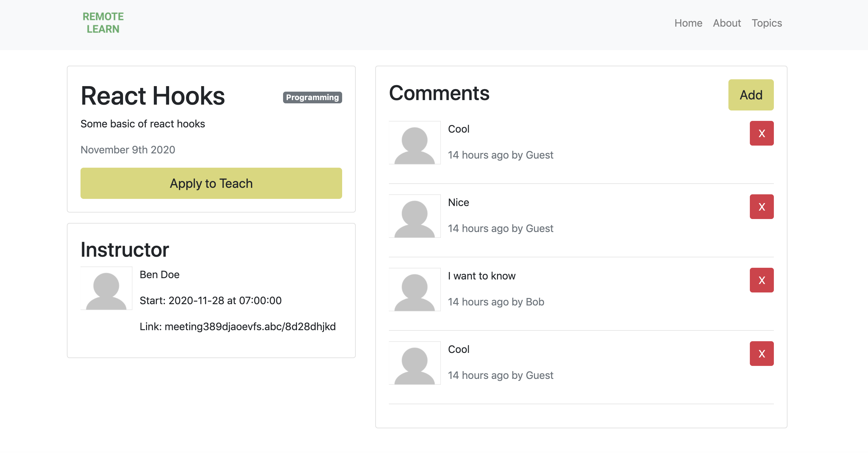The height and width of the screenshot is (453, 868).
Task: Remove Bob's I want to know comment
Action: [x=761, y=280]
